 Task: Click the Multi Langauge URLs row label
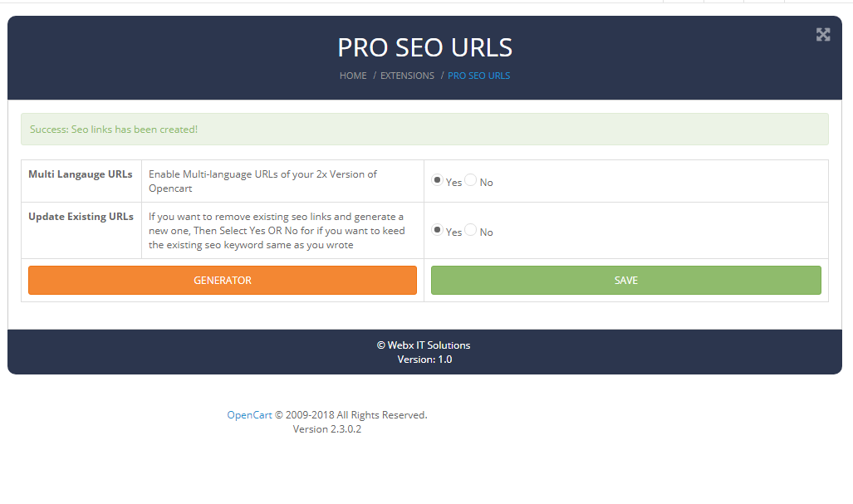81,174
